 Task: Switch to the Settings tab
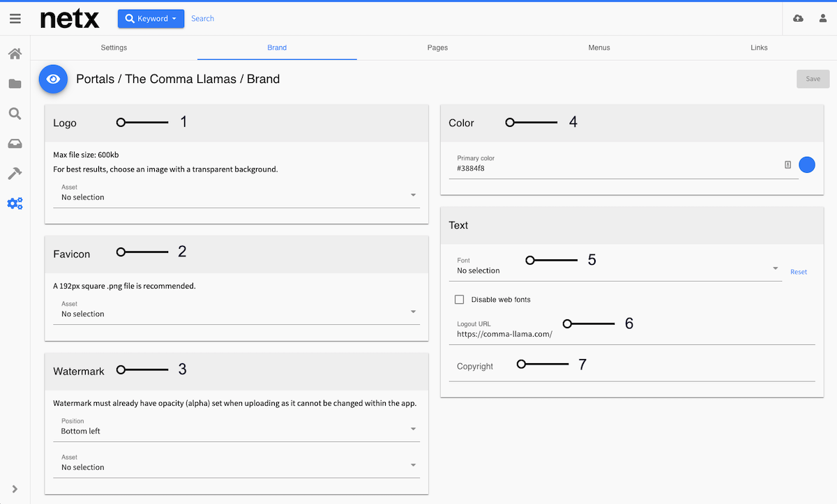click(x=114, y=47)
